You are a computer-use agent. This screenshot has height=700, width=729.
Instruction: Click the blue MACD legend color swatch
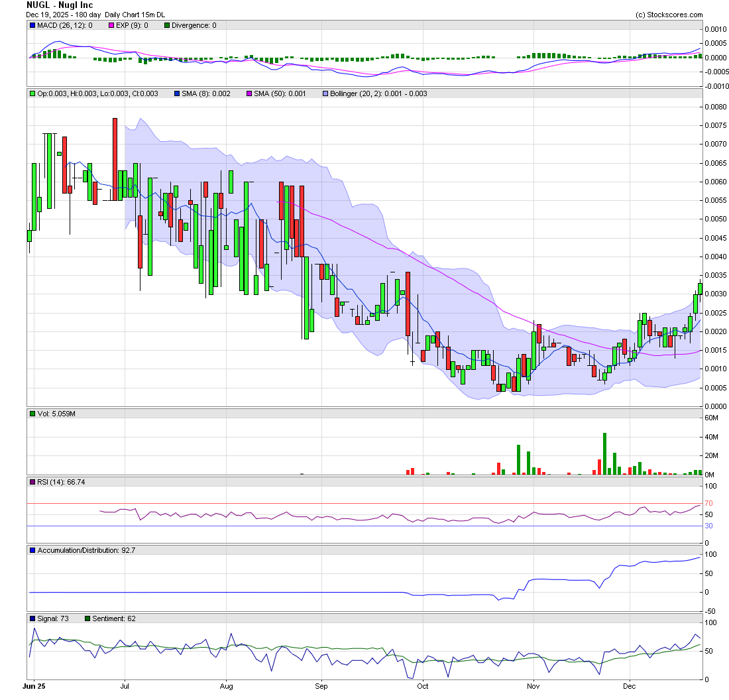click(32, 26)
